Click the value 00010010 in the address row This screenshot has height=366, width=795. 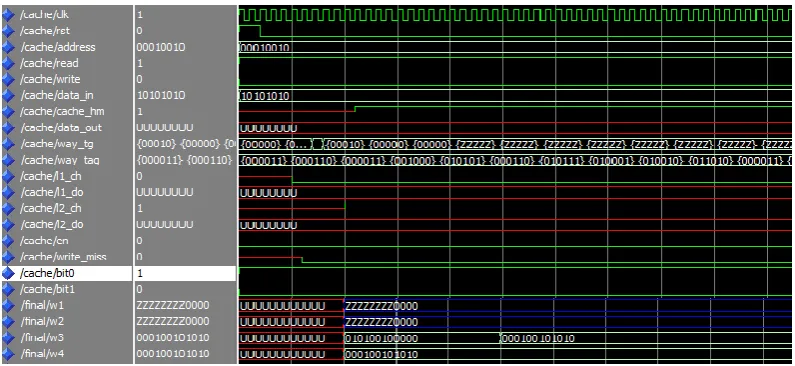point(161,47)
